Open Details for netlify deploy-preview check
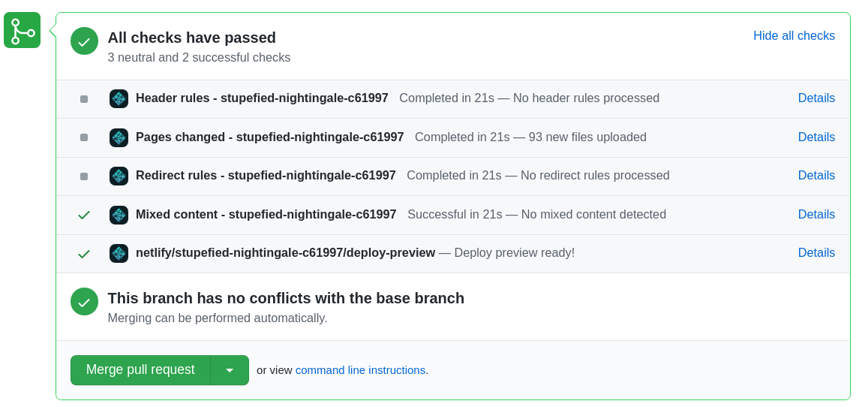868x407 pixels. coord(816,253)
